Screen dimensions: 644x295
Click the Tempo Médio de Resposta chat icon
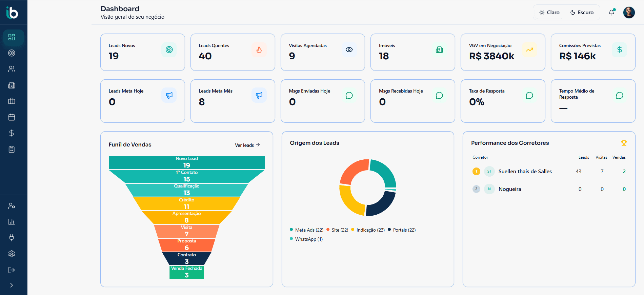coord(620,96)
